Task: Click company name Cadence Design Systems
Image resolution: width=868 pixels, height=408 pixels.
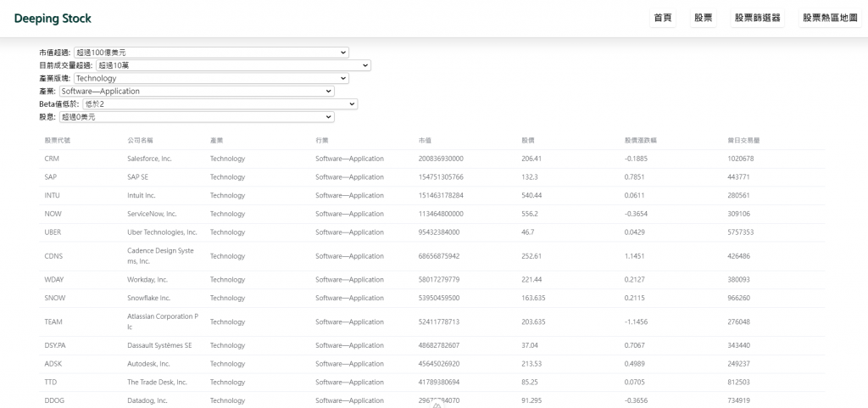Action: (x=160, y=256)
